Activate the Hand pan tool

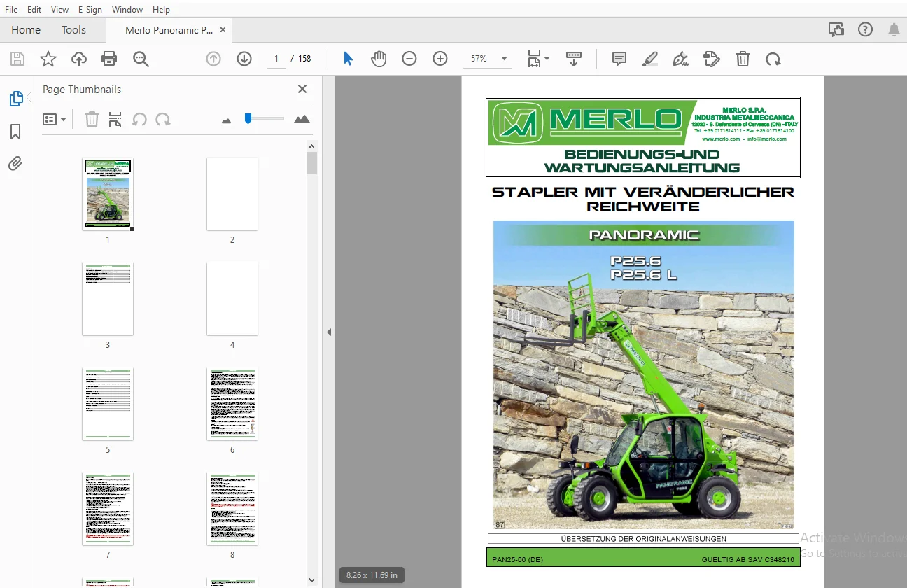point(379,59)
